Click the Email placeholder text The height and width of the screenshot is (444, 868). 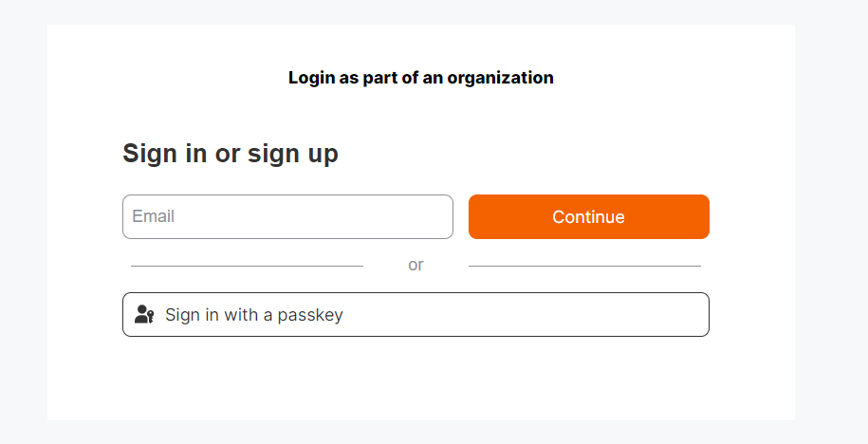(x=154, y=216)
